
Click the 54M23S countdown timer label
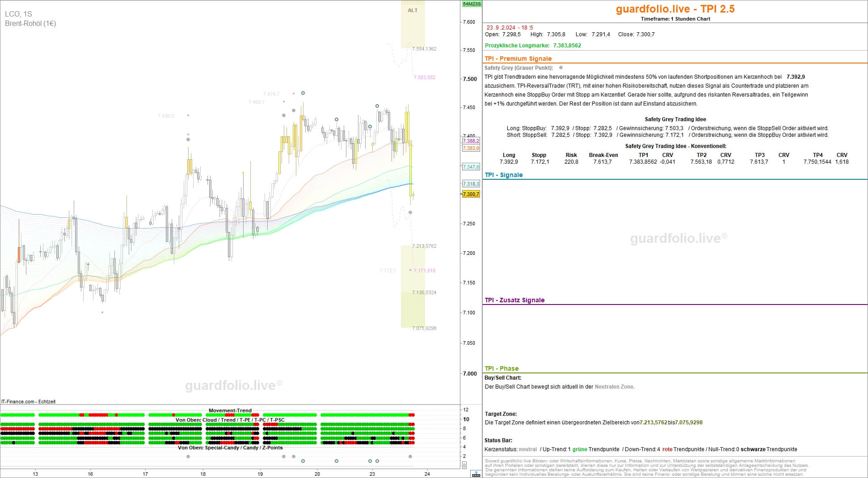(x=472, y=4)
